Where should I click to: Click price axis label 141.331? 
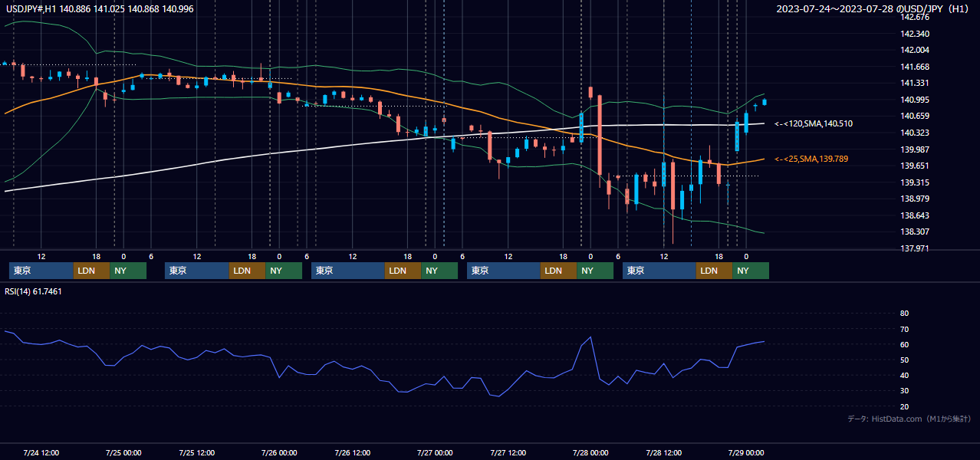pyautogui.click(x=916, y=83)
